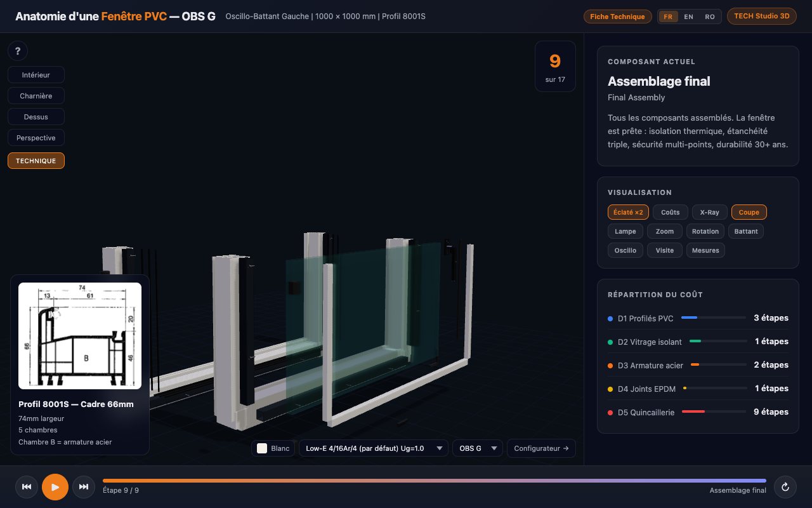Select D3 Armature acier cost row
Screen dimensions: 812x508
[x=698, y=365]
